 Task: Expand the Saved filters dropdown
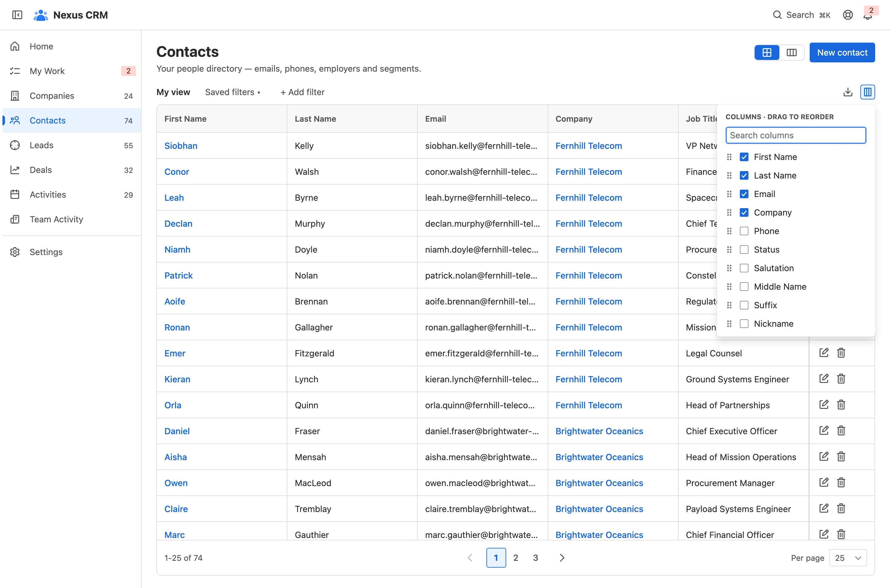233,92
